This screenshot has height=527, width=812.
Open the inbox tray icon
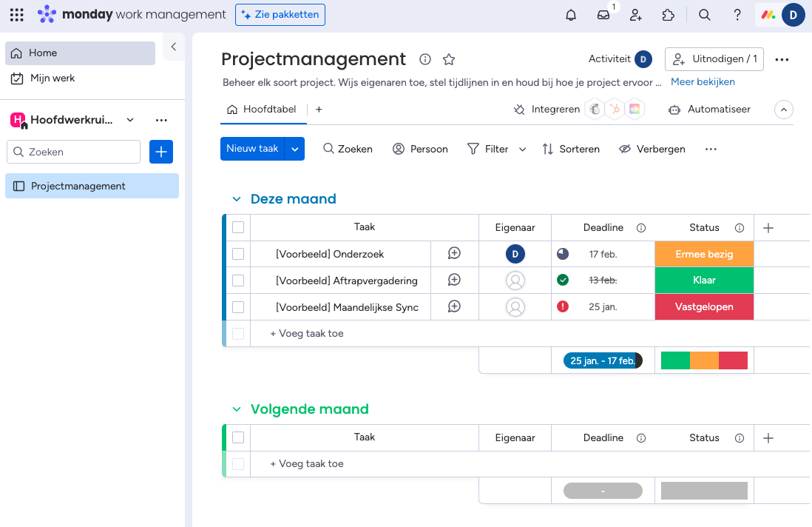pos(603,15)
